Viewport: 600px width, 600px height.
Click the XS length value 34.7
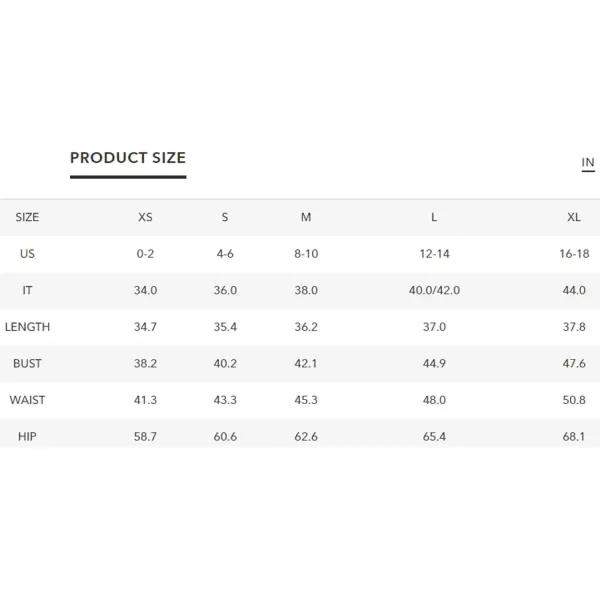(145, 327)
